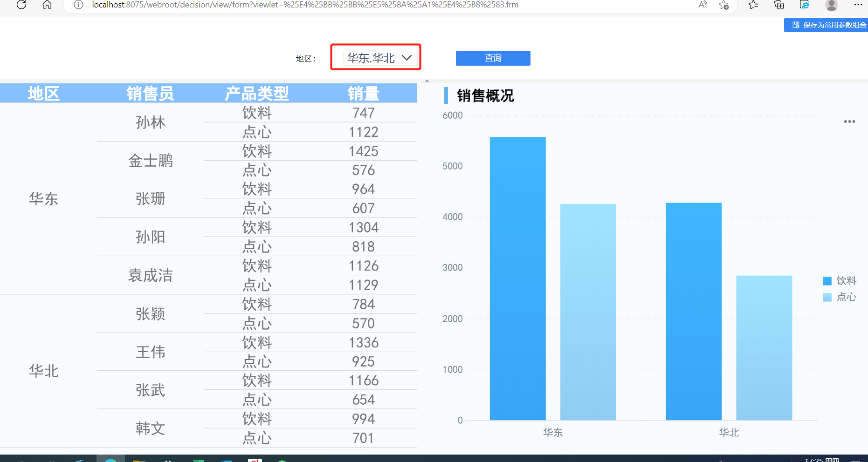
Task: Click 保存为常用参数组合 button
Action: (826, 25)
